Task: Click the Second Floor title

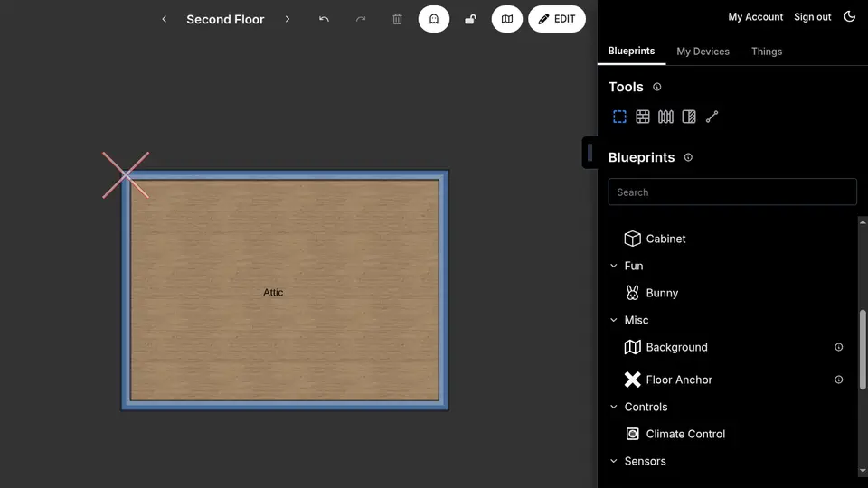Action: click(225, 19)
